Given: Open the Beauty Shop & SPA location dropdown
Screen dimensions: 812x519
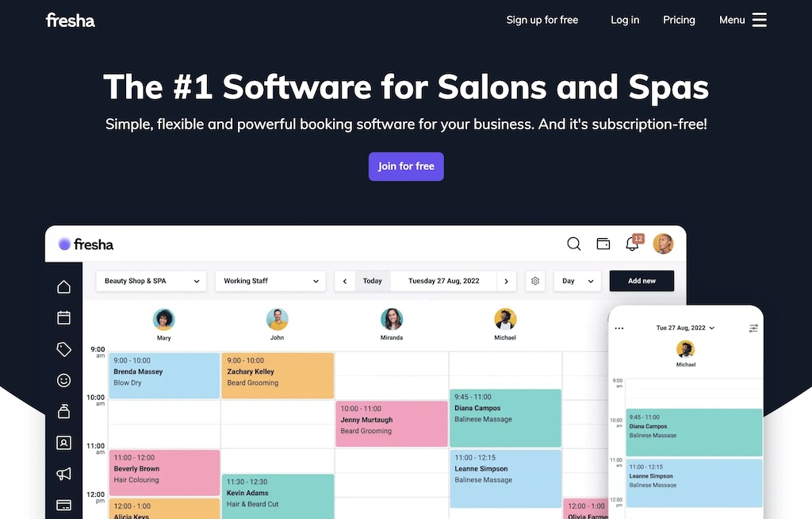Looking at the screenshot, I should pyautogui.click(x=151, y=281).
